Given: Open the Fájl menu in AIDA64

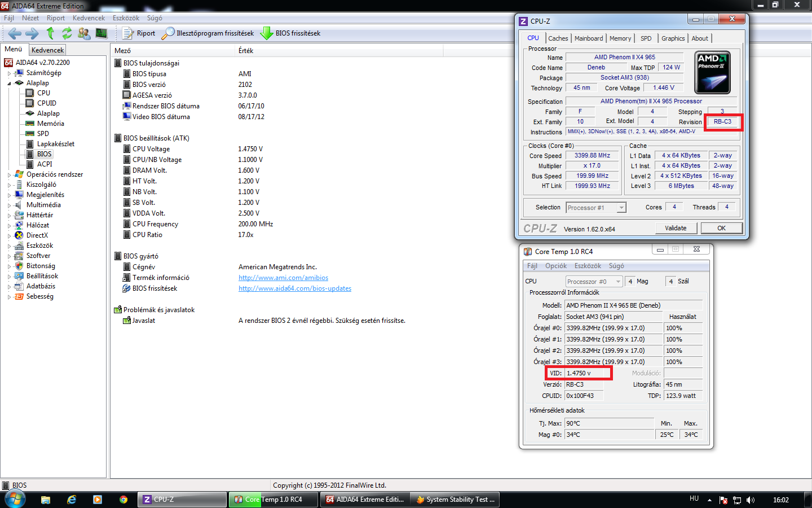Looking at the screenshot, I should click(9, 18).
